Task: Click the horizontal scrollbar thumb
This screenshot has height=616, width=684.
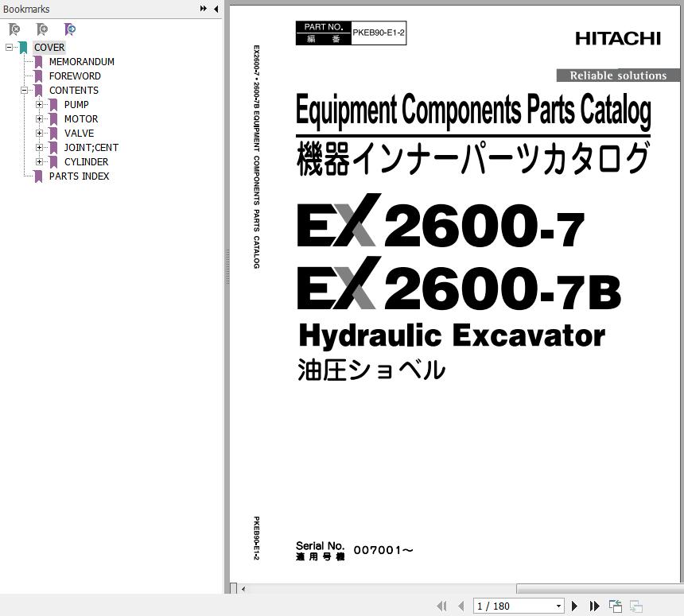Action: 600,589
